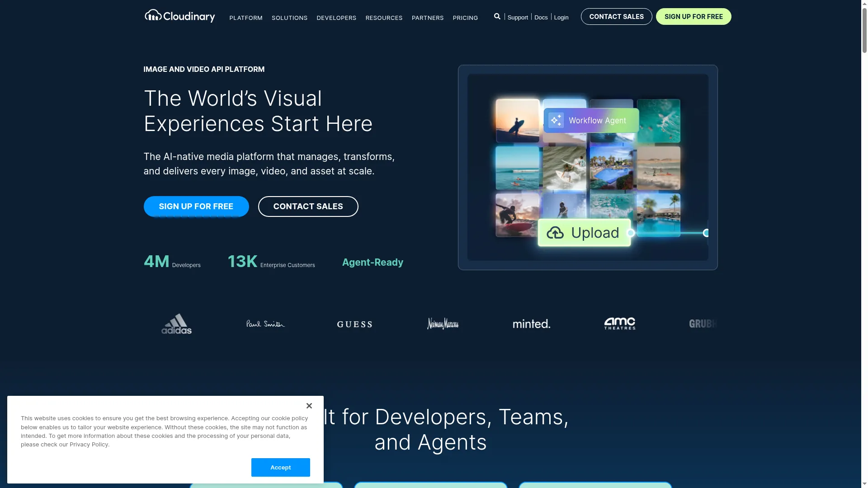
Task: Click the GUESS logo
Action: coord(354,324)
